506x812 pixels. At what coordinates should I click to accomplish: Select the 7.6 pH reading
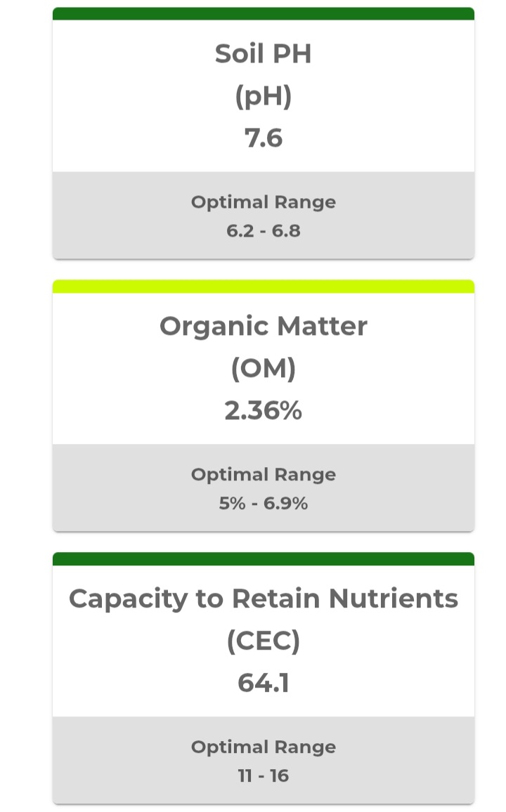coord(263,138)
